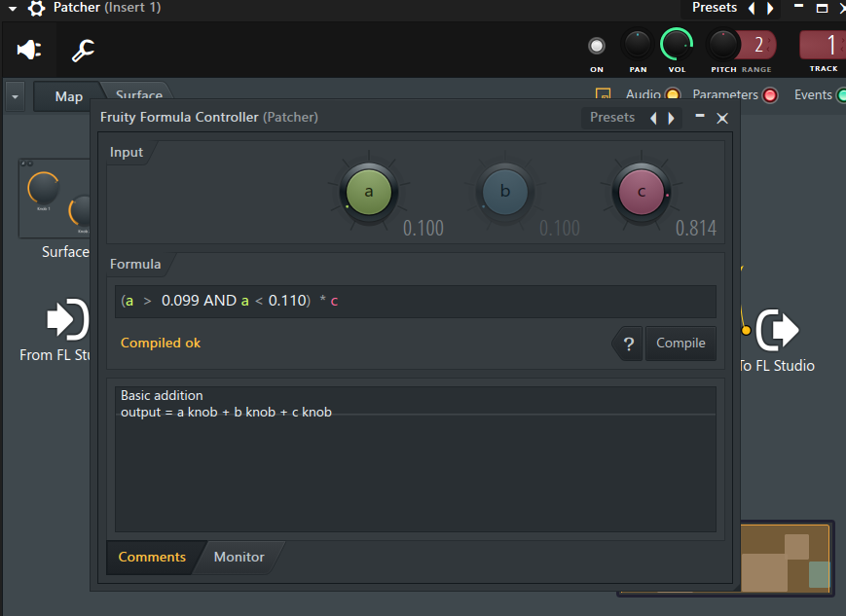Click the VOL knob
This screenshot has width=846, height=616.
coord(677,45)
